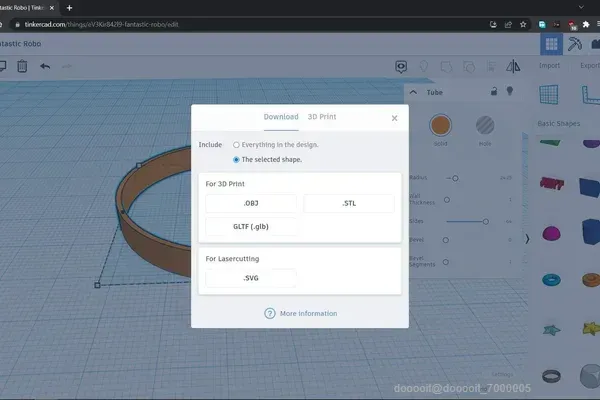Collapse the shapes sidebar arrow
600x400 pixels.
pyautogui.click(x=527, y=239)
